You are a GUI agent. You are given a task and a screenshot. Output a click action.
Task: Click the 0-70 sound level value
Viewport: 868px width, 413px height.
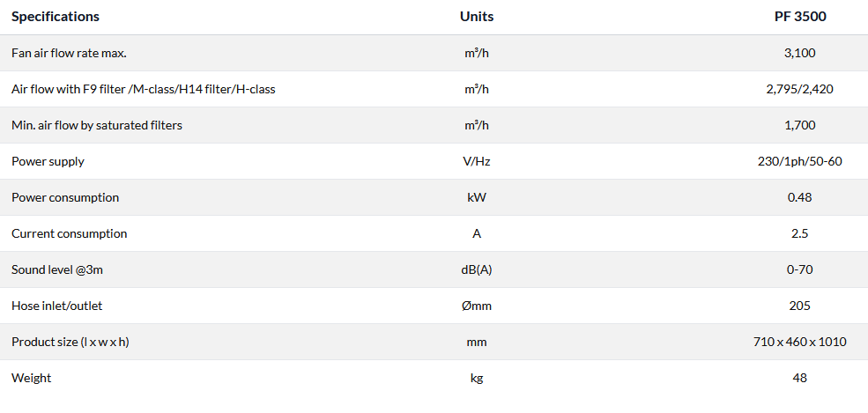[x=799, y=269]
